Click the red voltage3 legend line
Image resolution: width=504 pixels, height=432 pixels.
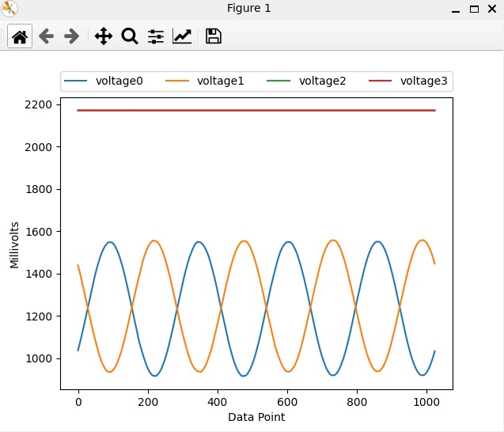(381, 81)
